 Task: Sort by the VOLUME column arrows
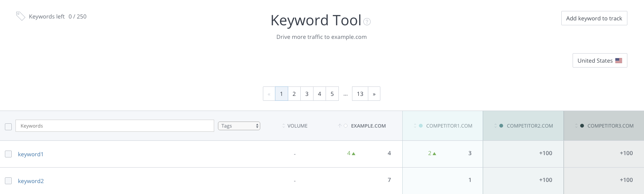point(284,126)
